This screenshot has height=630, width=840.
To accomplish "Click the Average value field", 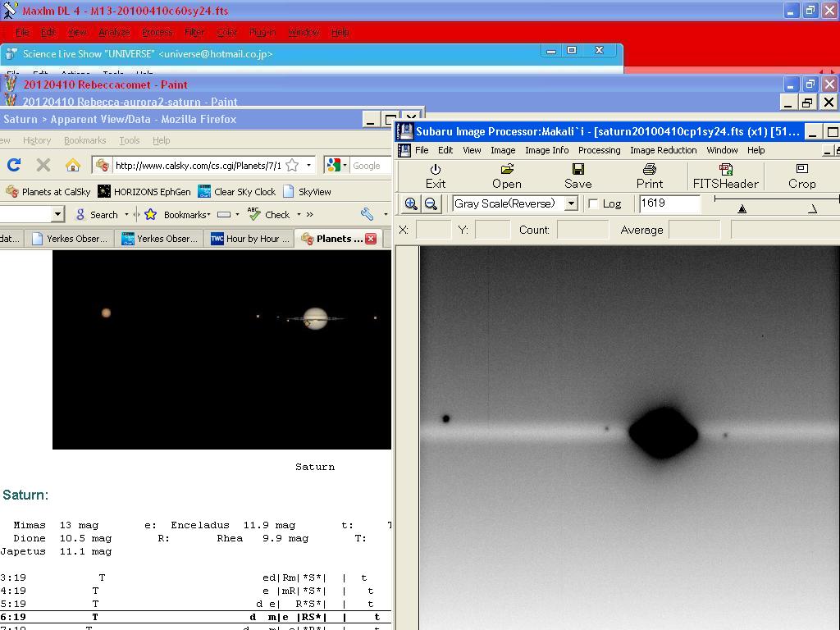I will pyautogui.click(x=694, y=230).
